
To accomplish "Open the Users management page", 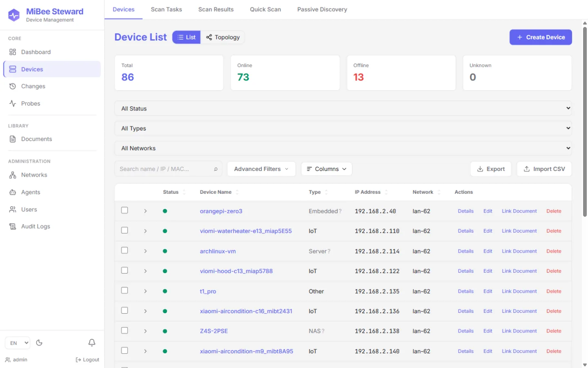I will click(x=52, y=209).
